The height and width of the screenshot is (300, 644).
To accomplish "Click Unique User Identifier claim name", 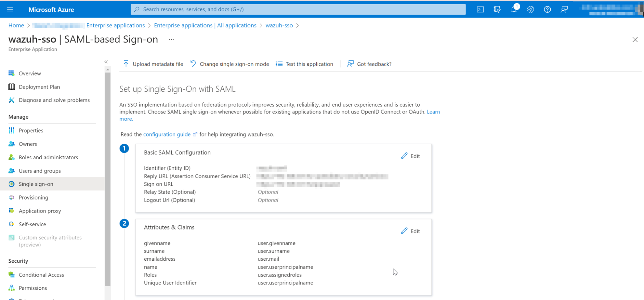I will coord(170,283).
